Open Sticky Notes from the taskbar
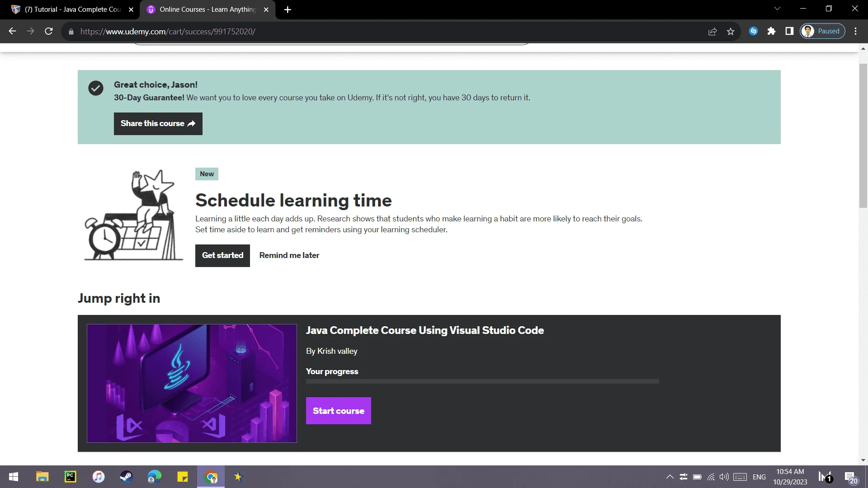Screen dimensions: 868x488 [x=183, y=477]
